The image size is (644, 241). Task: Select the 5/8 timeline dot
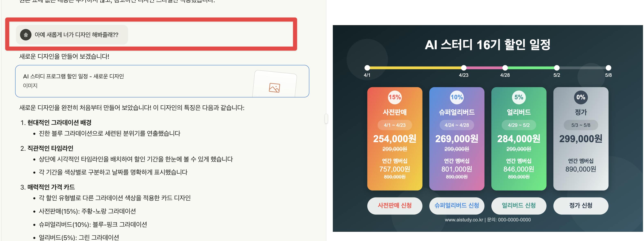608,68
